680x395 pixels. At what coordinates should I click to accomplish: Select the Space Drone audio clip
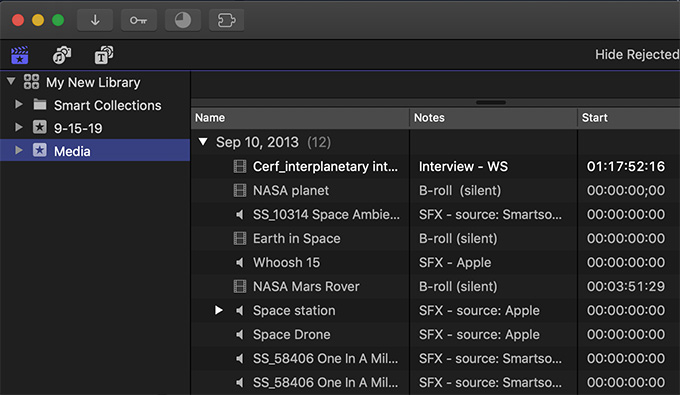(291, 334)
